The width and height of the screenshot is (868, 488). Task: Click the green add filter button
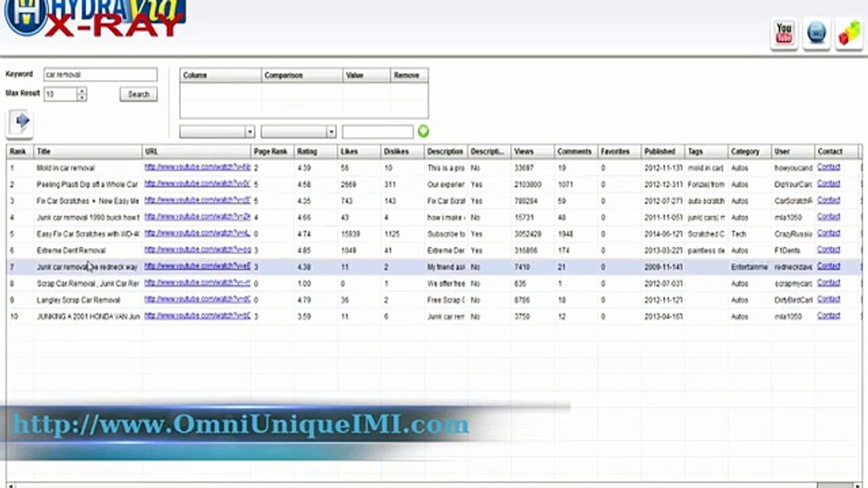(424, 131)
